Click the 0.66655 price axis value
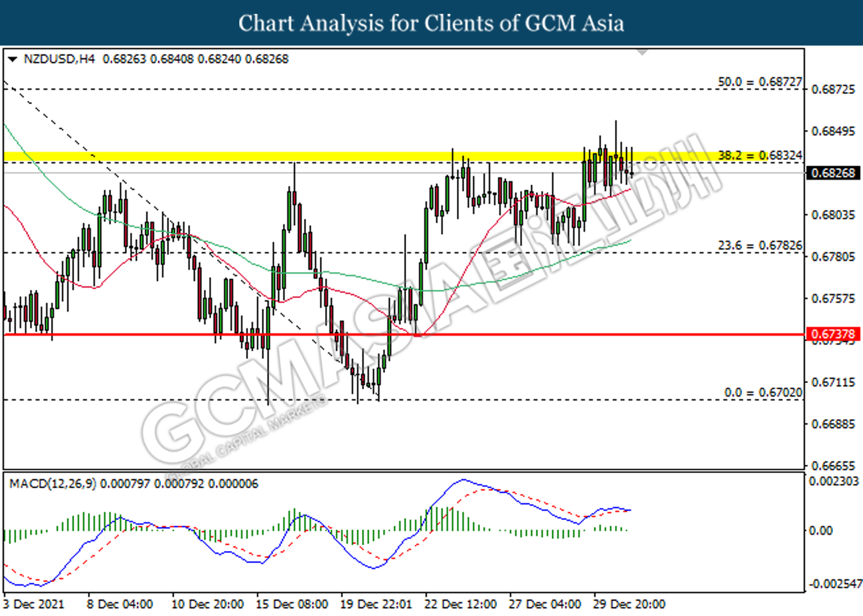Image resolution: width=863 pixels, height=616 pixels. [833, 465]
